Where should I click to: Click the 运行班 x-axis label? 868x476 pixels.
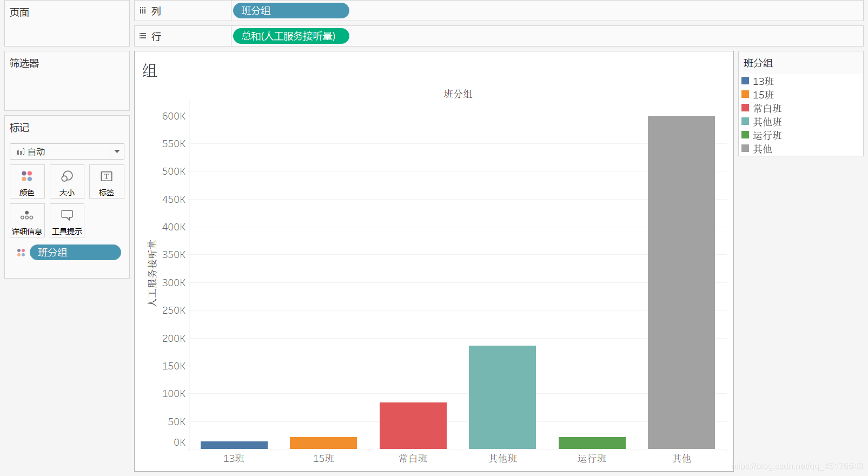(592, 458)
